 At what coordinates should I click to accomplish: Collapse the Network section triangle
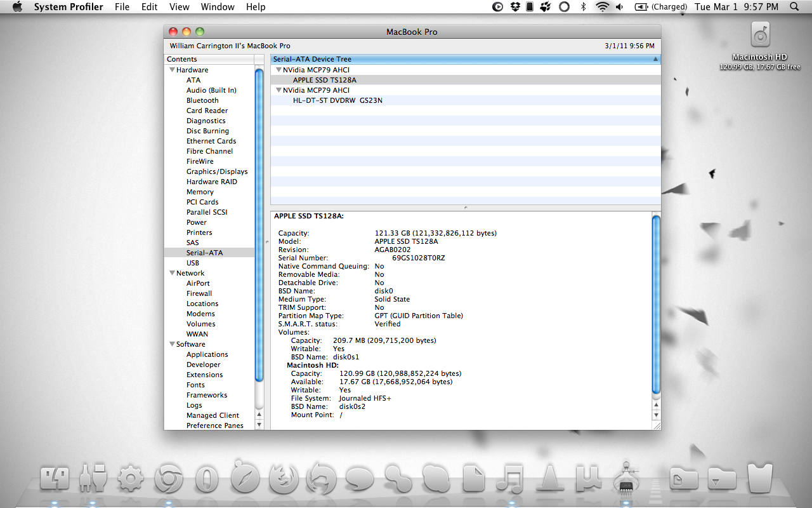click(x=172, y=273)
